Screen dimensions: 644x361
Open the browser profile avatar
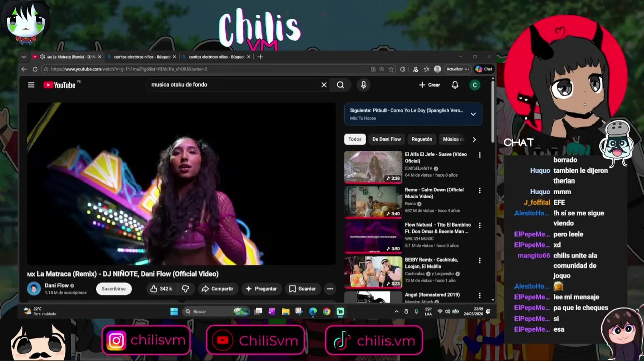coord(437,69)
